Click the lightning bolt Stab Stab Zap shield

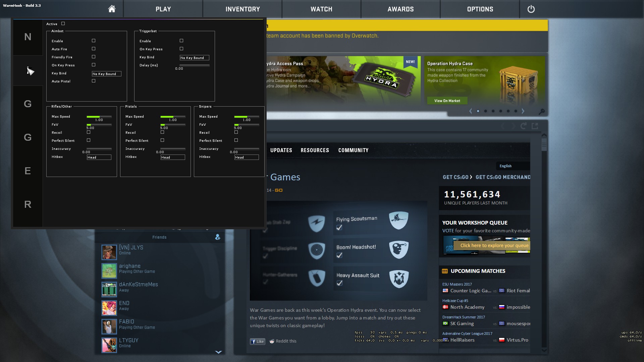317,224
